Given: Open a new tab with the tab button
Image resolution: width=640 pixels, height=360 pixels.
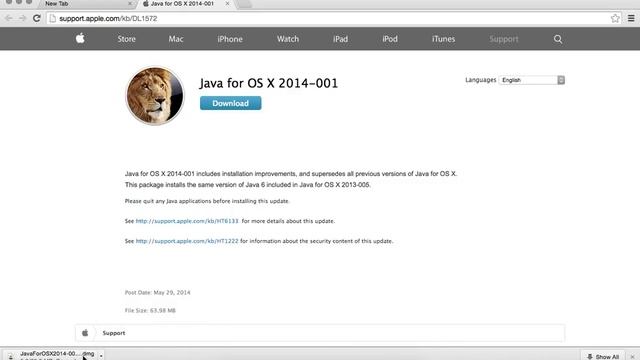Looking at the screenshot, I should 244,4.
